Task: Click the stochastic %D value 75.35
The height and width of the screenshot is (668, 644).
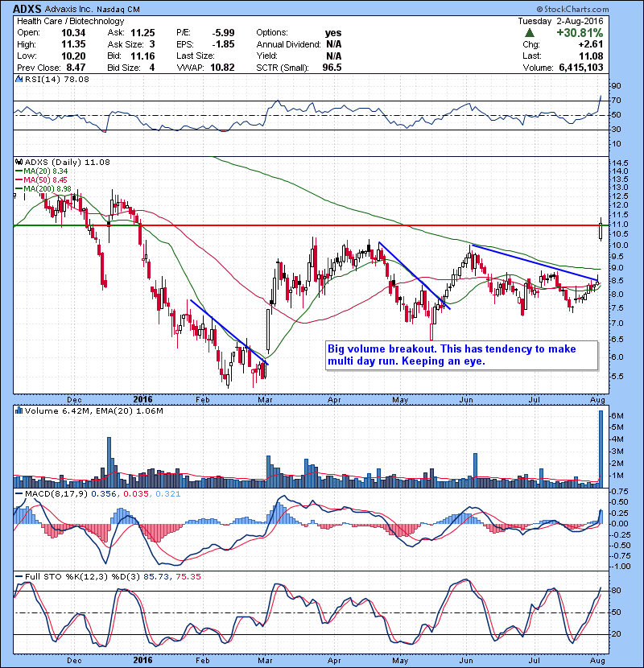Action: [x=188, y=576]
